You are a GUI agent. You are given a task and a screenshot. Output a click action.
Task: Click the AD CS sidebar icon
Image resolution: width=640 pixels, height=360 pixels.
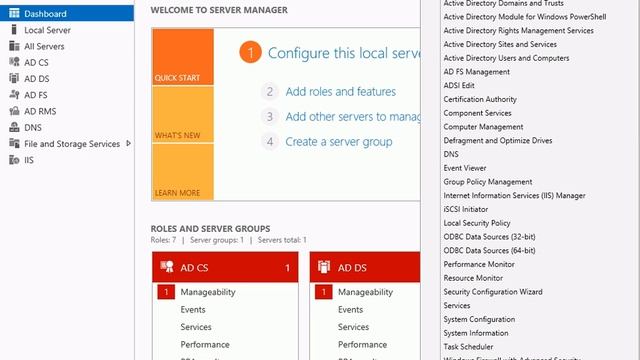[x=14, y=62]
